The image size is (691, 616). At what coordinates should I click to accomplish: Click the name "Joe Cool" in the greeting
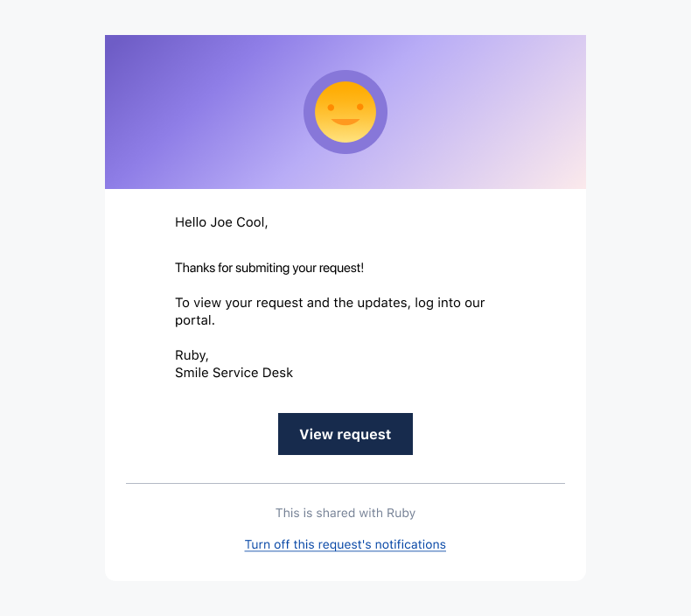click(x=238, y=222)
